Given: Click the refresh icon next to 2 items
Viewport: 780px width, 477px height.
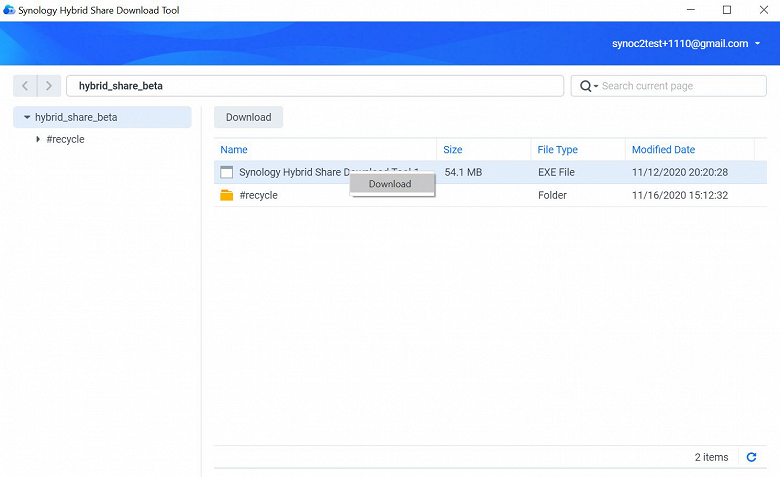Looking at the screenshot, I should 751,457.
